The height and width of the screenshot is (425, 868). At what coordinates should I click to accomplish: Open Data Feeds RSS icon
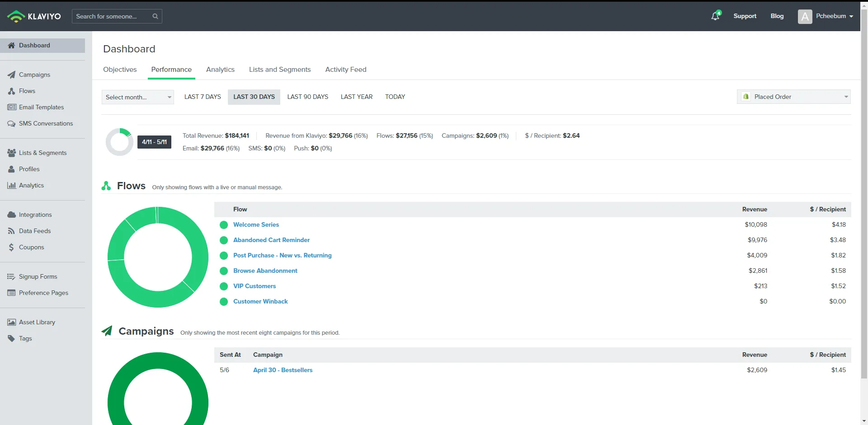pyautogui.click(x=11, y=231)
